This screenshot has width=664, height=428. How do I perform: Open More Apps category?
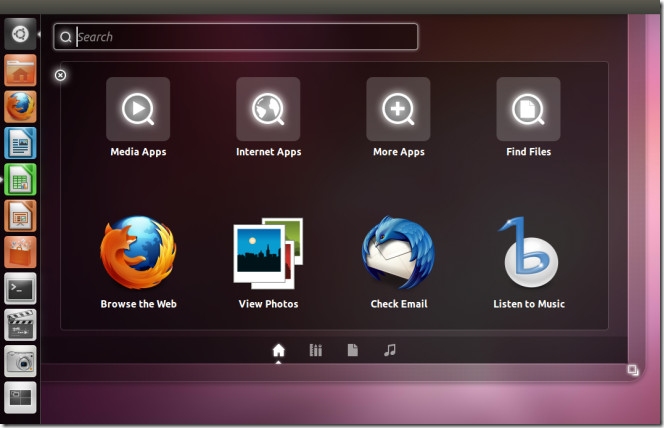398,109
